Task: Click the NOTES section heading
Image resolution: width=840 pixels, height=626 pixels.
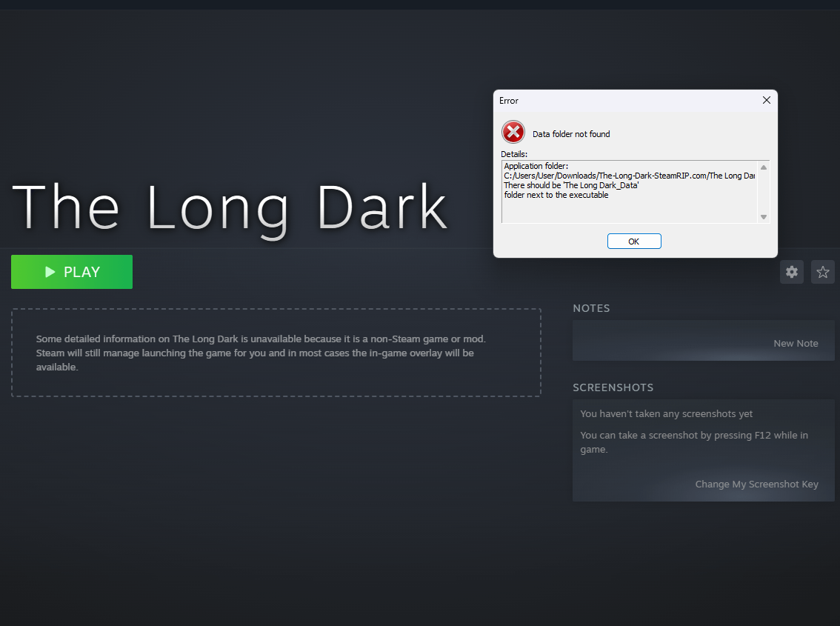Action: [x=591, y=308]
